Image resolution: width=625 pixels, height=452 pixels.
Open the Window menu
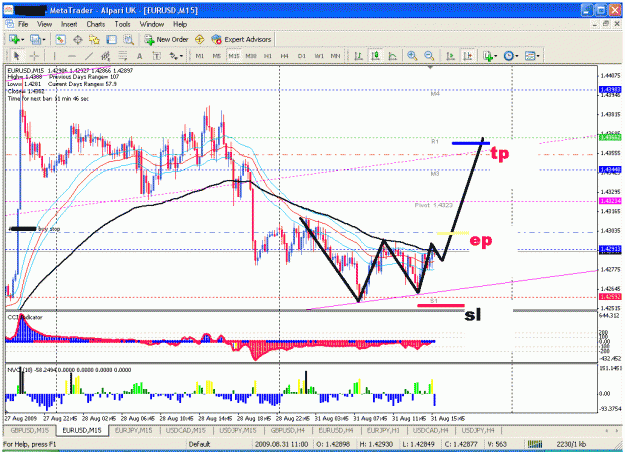pos(151,24)
